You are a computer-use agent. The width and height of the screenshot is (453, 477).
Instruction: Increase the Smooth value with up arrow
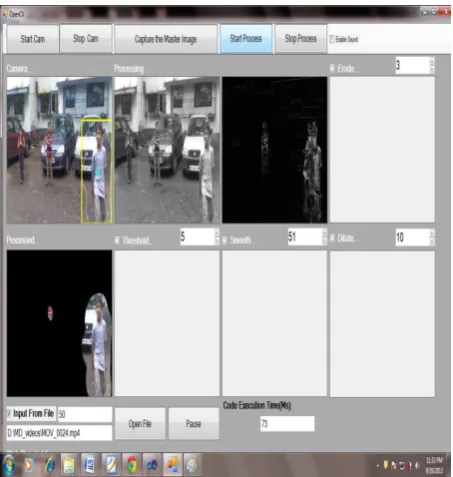324,233
